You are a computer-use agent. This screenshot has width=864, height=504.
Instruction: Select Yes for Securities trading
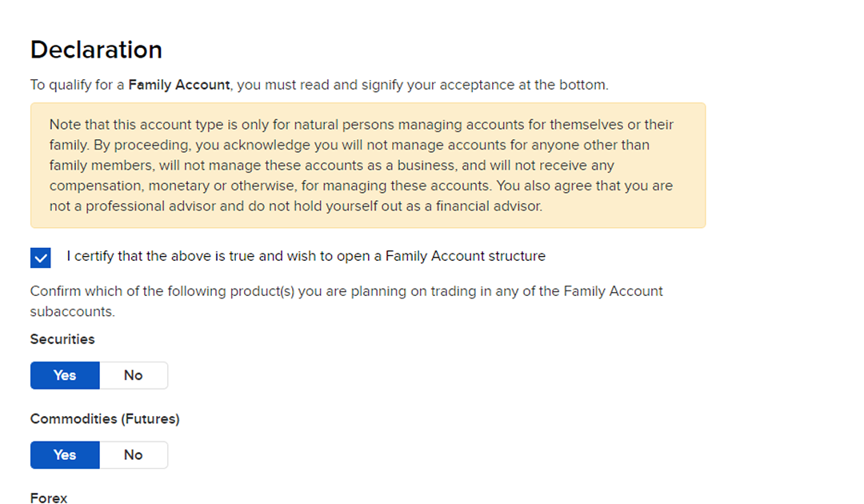[65, 375]
